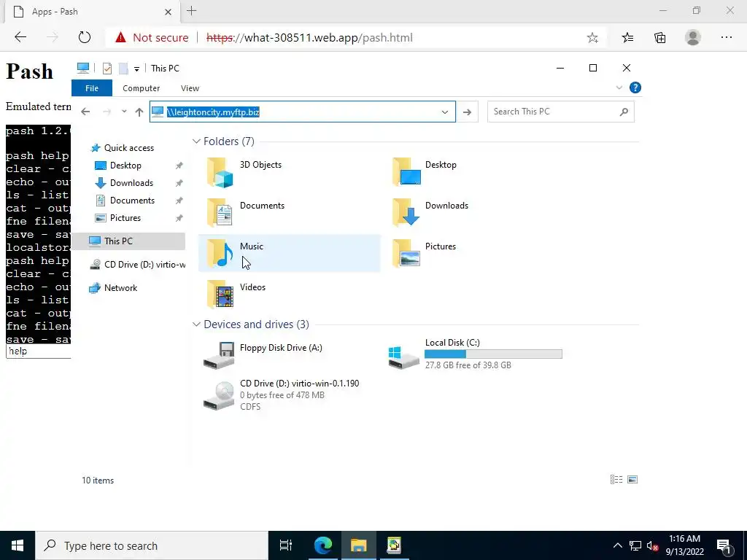Click the browser back button

click(x=20, y=37)
